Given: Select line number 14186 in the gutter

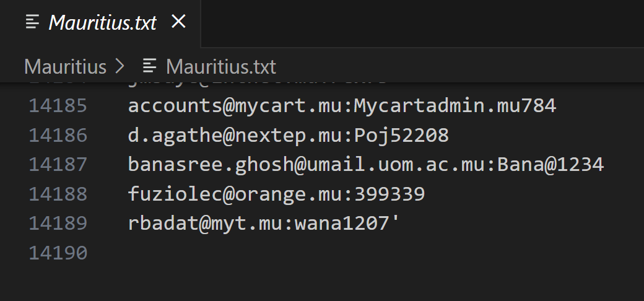Looking at the screenshot, I should [x=58, y=135].
